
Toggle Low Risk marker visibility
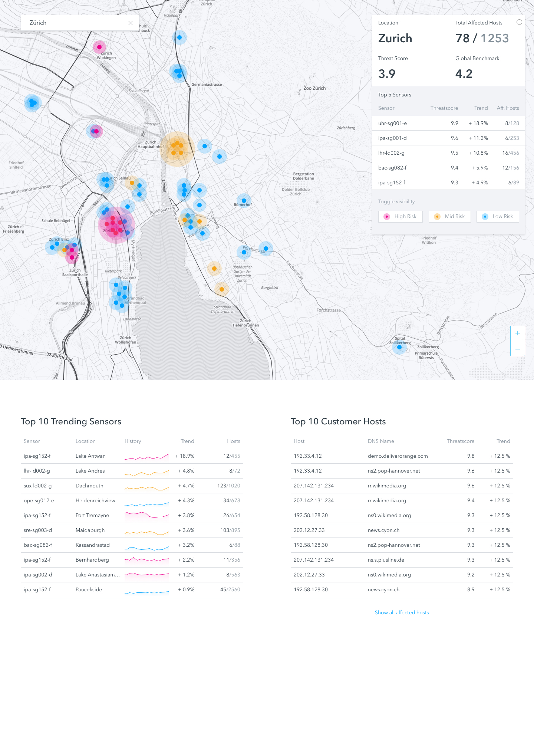point(498,217)
